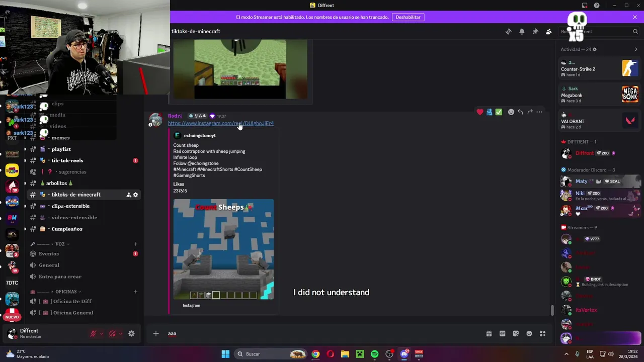Image resolution: width=644 pixels, height=362 pixels.
Task: Click the Deshabilitar button
Action: coord(408,17)
